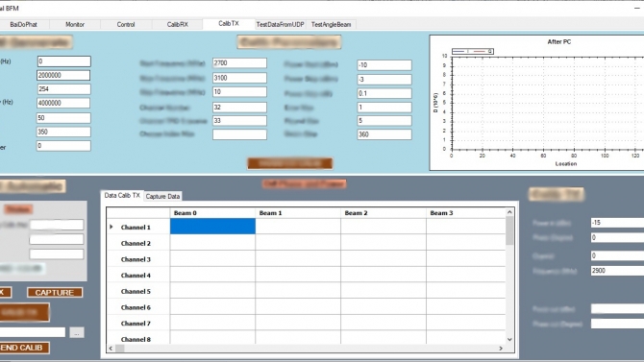Select the Channel 1 row header
644x362 pixels.
tap(138, 227)
